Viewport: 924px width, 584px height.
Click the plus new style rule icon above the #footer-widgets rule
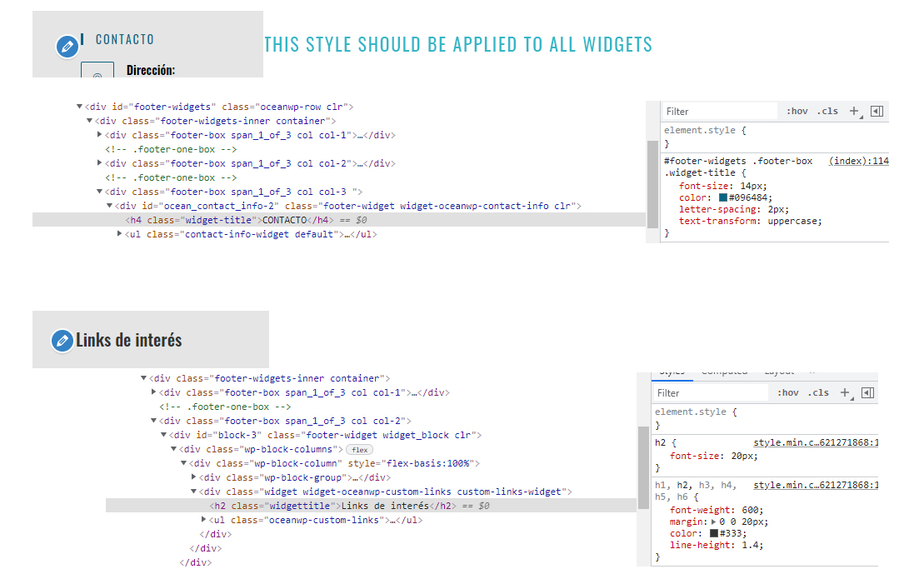pos(855,112)
